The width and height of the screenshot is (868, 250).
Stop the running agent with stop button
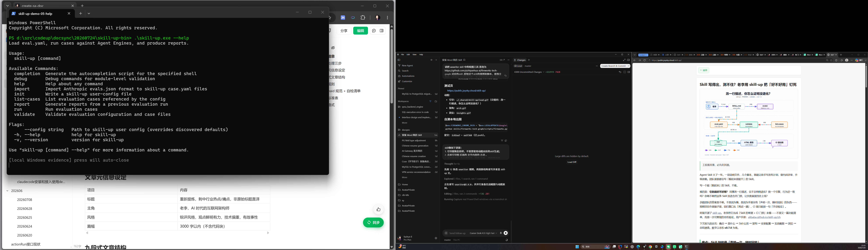[506, 233]
